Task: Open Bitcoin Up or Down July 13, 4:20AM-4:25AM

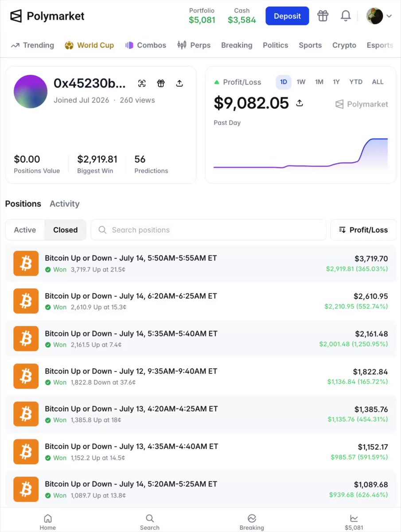Action: pos(201,414)
